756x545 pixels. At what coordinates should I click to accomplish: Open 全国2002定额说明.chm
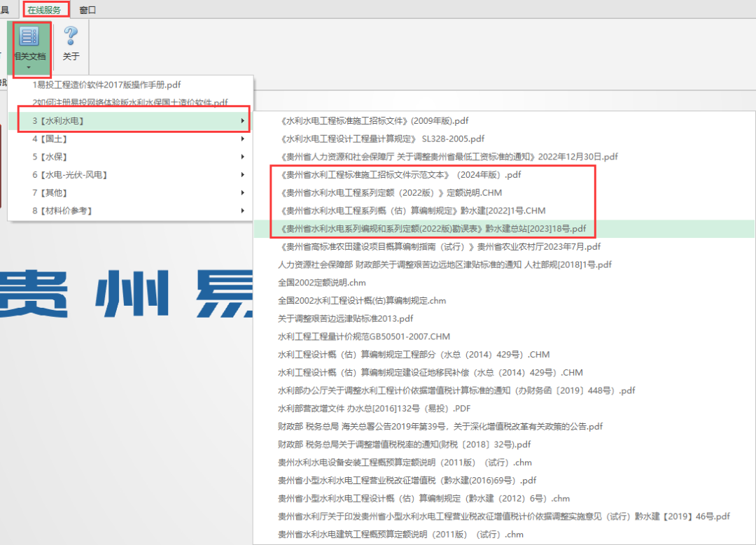(x=321, y=283)
